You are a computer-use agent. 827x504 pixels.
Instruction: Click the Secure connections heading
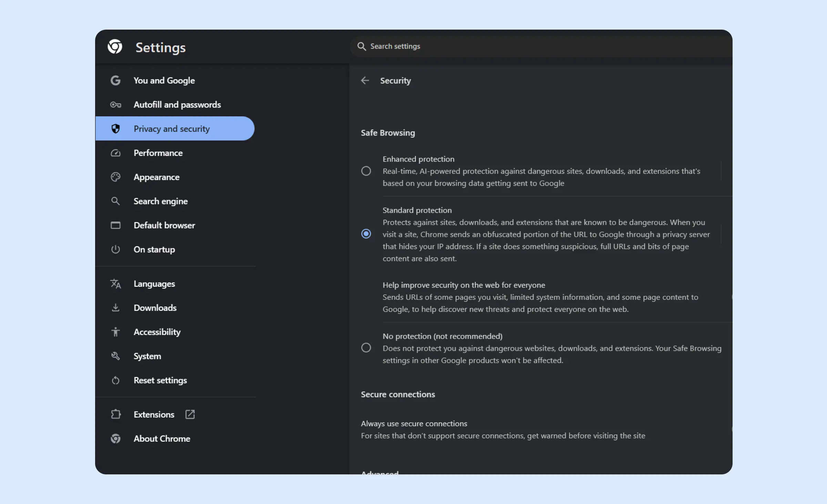[398, 395]
